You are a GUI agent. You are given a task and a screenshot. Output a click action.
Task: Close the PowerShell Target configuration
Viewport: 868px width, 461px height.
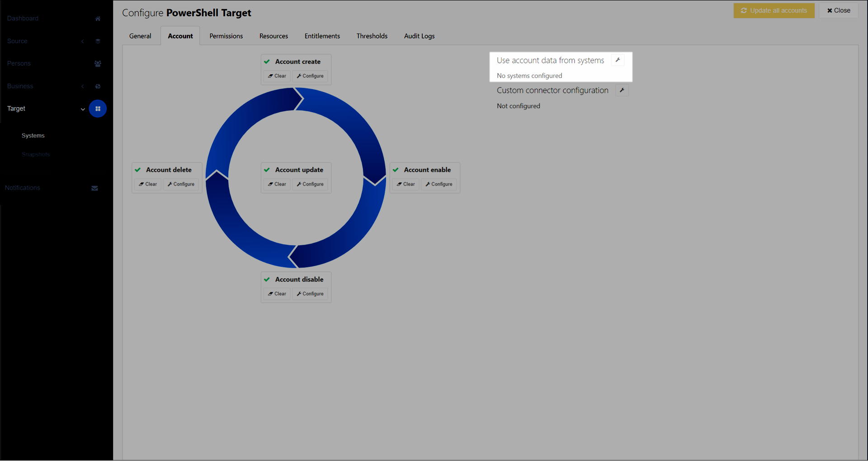tap(839, 10)
